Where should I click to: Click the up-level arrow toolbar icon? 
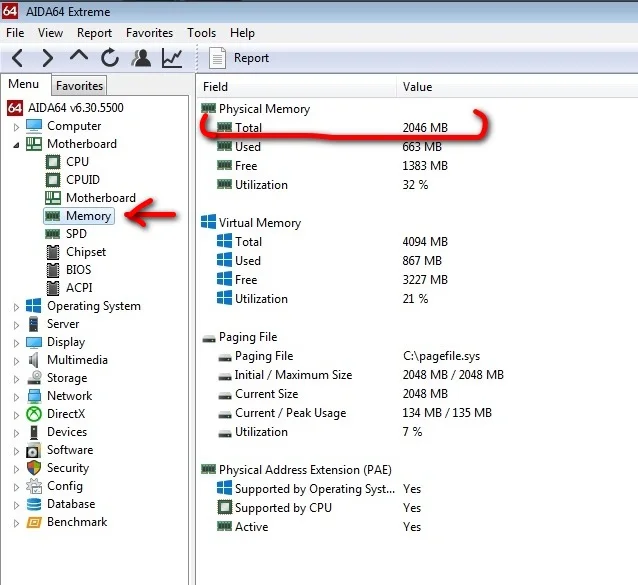click(79, 56)
